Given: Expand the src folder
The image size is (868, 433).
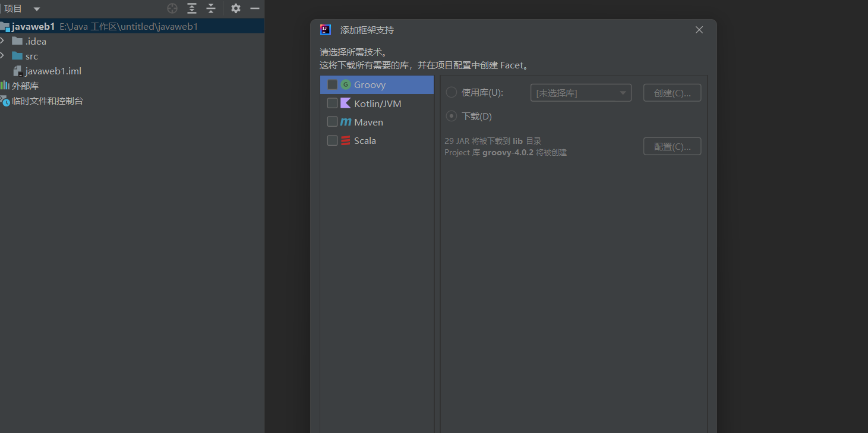Looking at the screenshot, I should [x=2, y=56].
